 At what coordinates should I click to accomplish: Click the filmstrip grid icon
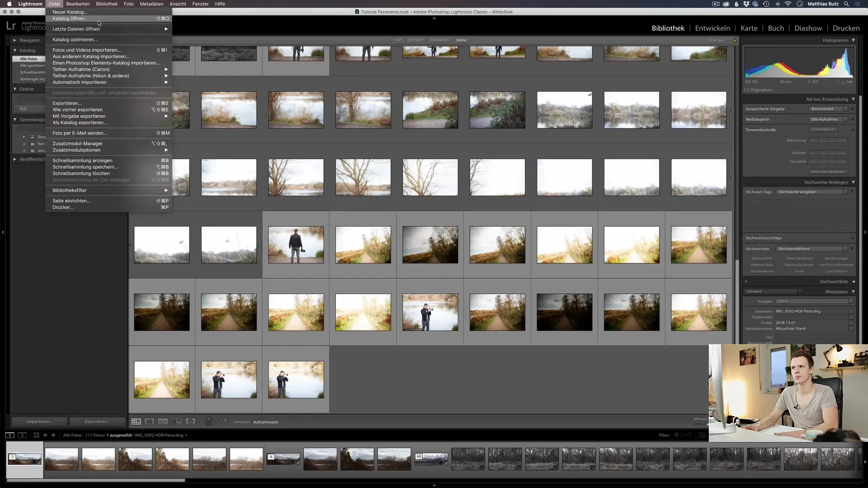coord(37,435)
